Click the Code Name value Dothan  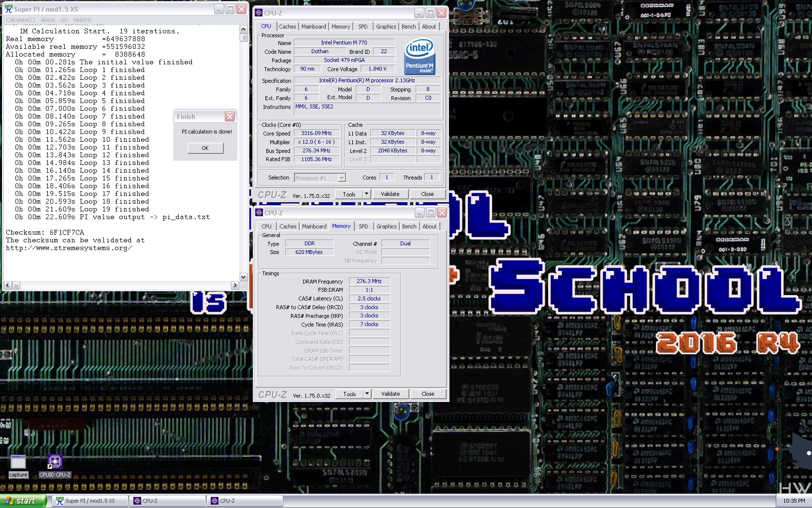[319, 52]
